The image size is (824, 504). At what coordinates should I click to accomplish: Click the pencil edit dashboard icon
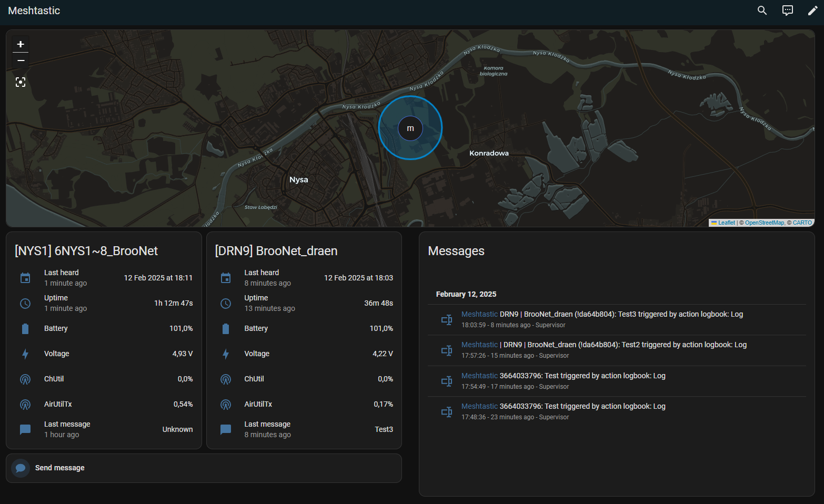click(x=812, y=11)
